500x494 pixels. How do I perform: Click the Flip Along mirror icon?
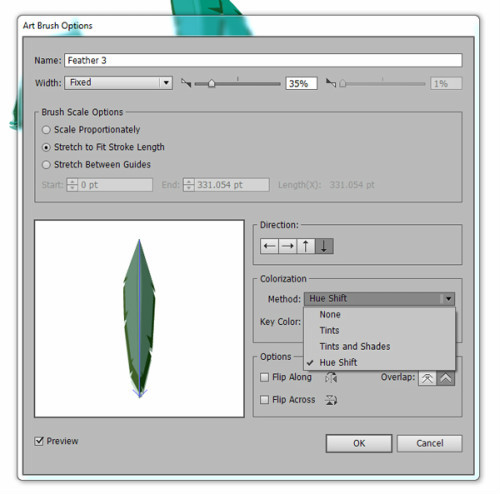coord(331,378)
